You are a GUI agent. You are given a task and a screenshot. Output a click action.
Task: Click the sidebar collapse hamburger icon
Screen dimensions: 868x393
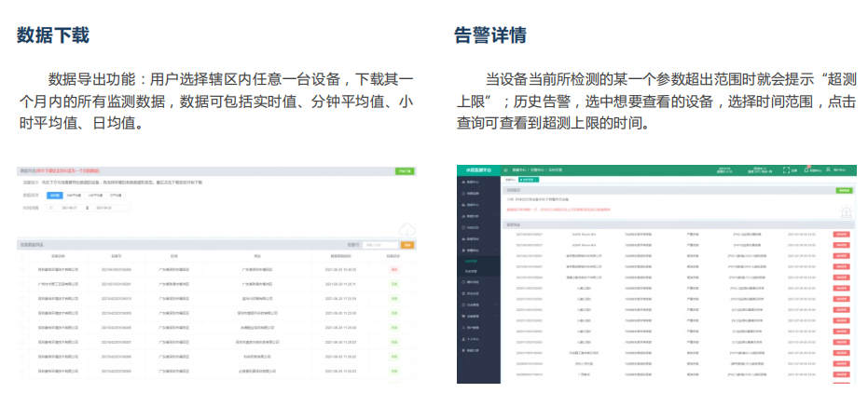click(x=504, y=170)
